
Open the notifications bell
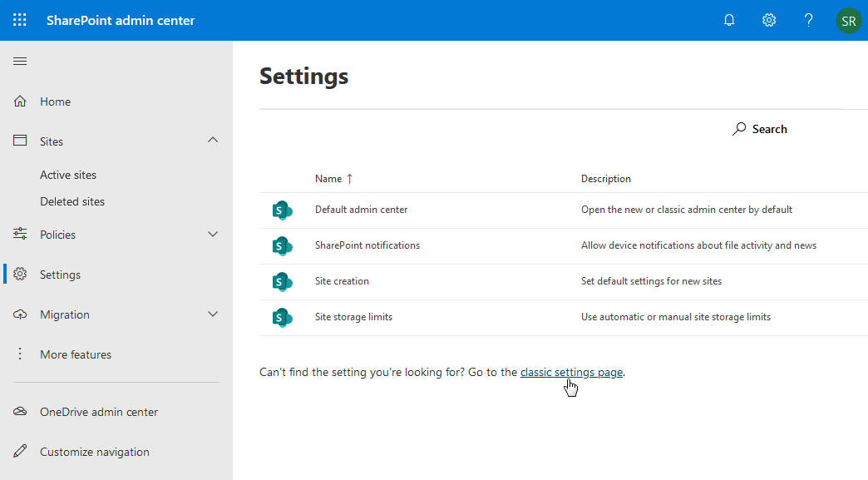tap(729, 21)
